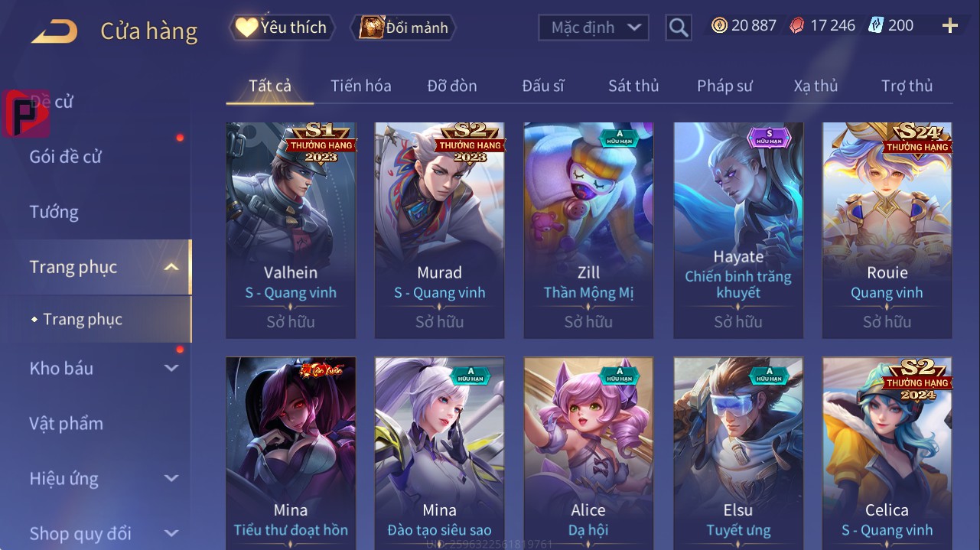Expand the Hiệu ứng sidebar section

point(171,478)
